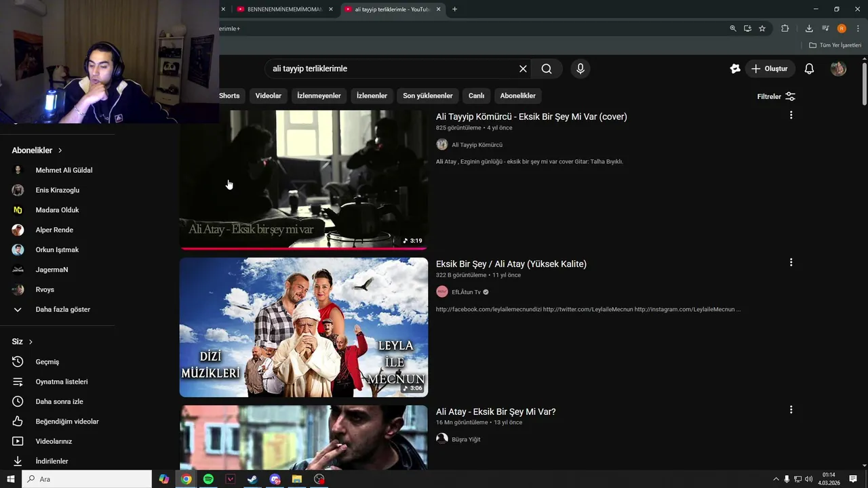Open Steam from the taskbar
The width and height of the screenshot is (868, 488).
click(252, 479)
